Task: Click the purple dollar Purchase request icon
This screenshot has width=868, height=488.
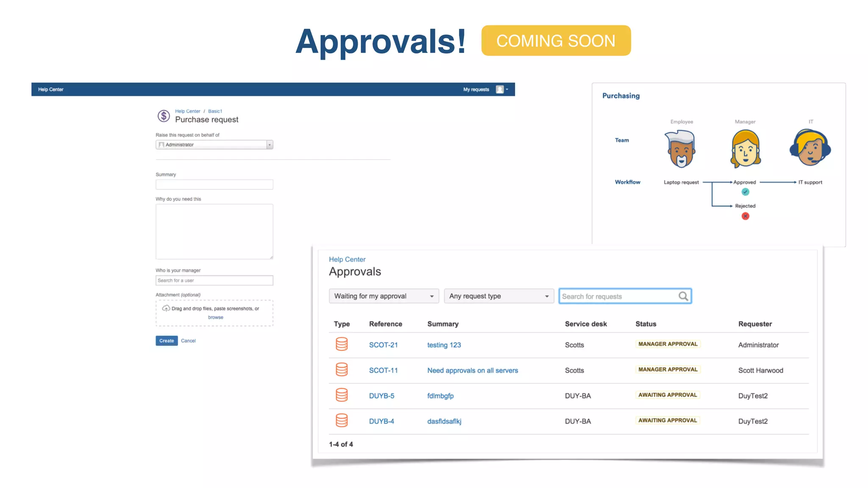Action: [x=164, y=116]
